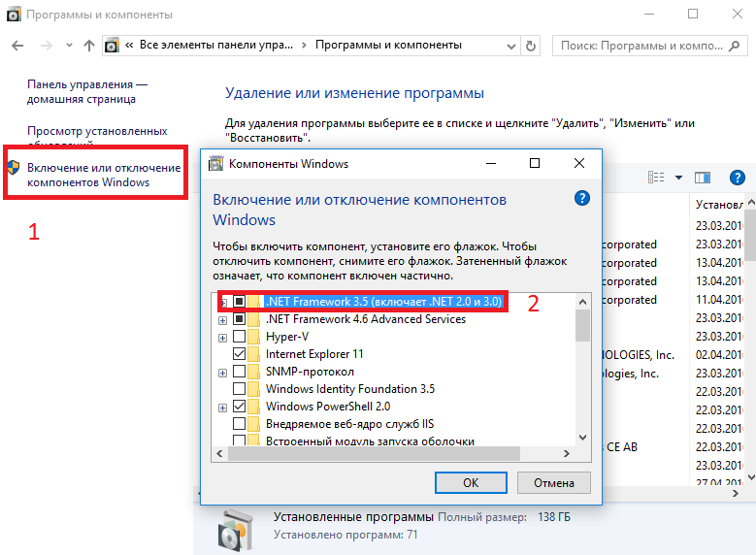Toggle the preview pane icon
Image resolution: width=756 pixels, height=555 pixels.
click(x=703, y=178)
